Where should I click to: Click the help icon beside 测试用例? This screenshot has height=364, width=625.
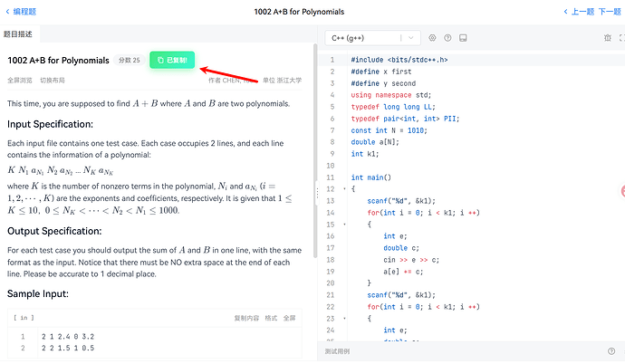[x=611, y=351]
